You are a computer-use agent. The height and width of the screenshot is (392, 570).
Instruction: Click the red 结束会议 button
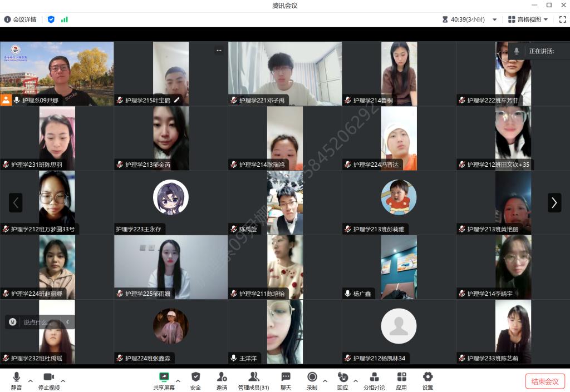pyautogui.click(x=545, y=381)
